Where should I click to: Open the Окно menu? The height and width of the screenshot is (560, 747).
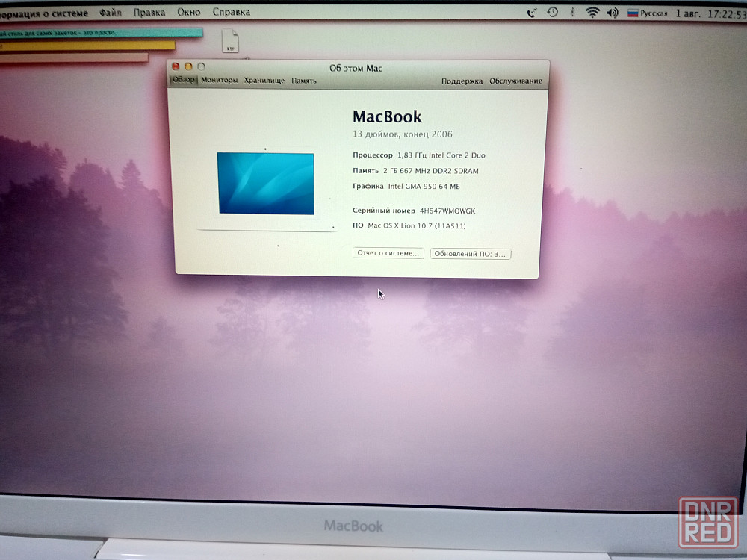pos(189,12)
